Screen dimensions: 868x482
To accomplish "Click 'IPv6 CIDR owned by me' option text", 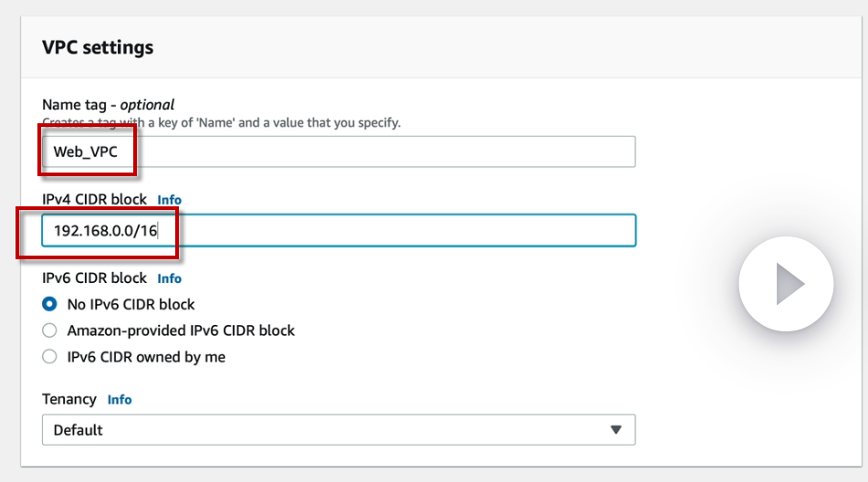I will 146,357.
